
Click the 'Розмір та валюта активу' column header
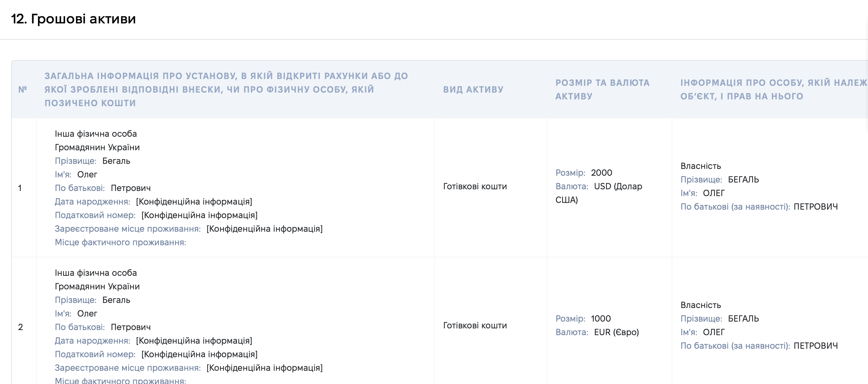603,90
